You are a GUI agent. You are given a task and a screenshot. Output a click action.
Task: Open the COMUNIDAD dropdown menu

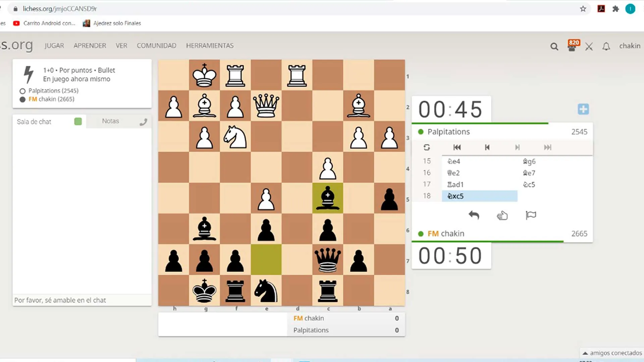(x=156, y=46)
